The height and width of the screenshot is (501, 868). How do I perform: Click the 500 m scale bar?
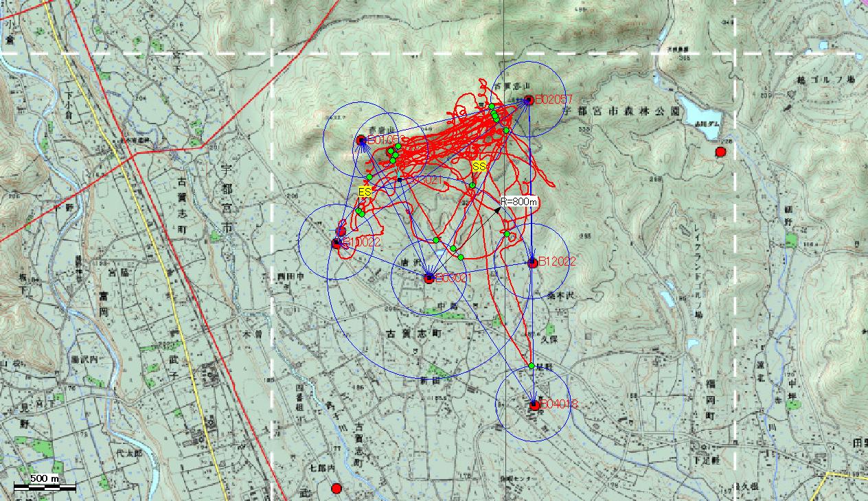45,487
